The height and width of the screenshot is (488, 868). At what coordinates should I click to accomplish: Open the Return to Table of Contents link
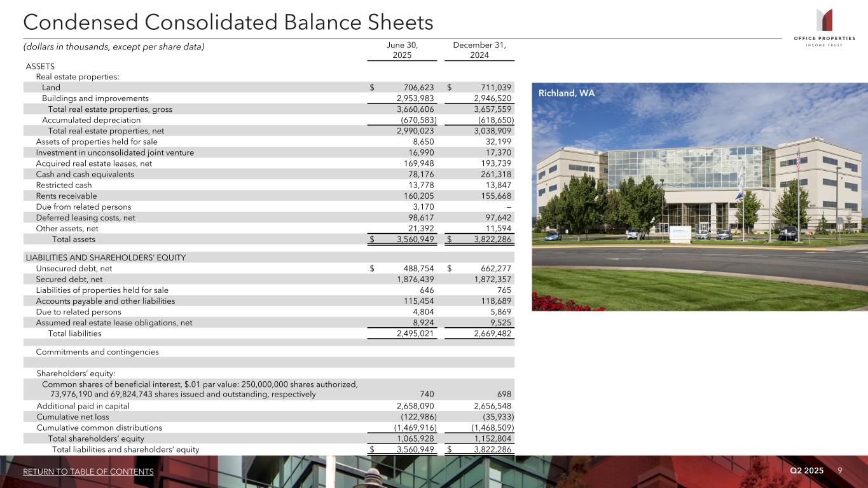pos(88,471)
